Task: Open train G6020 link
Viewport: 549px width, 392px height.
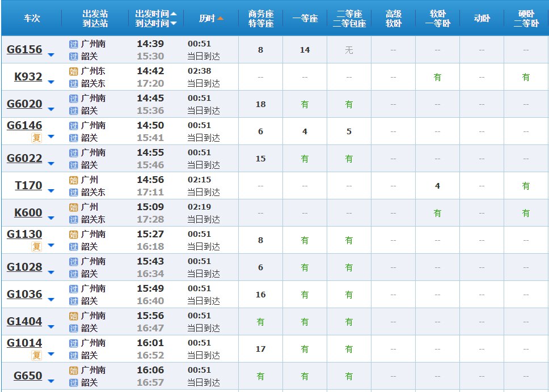Action: (24, 104)
